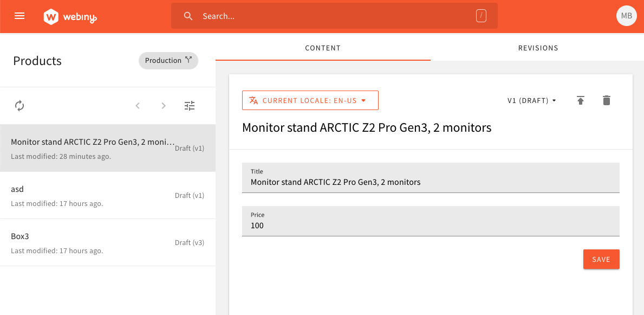Open the MB user avatar menu

coord(626,16)
